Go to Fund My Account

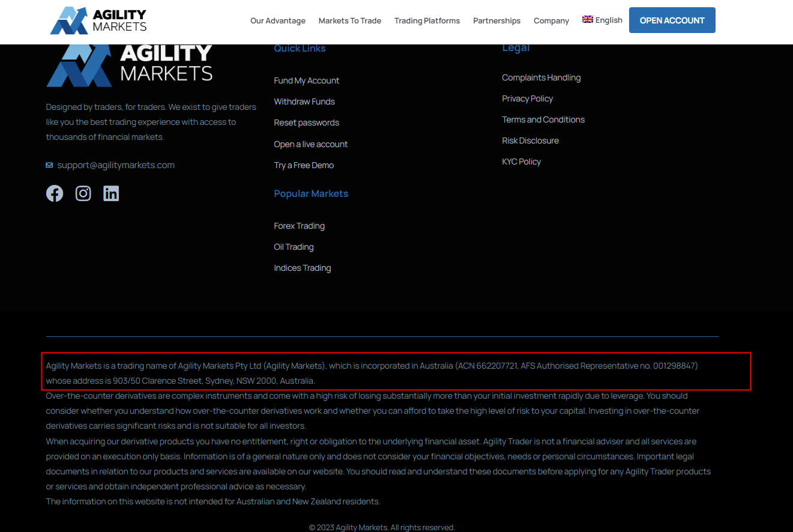pyautogui.click(x=307, y=80)
